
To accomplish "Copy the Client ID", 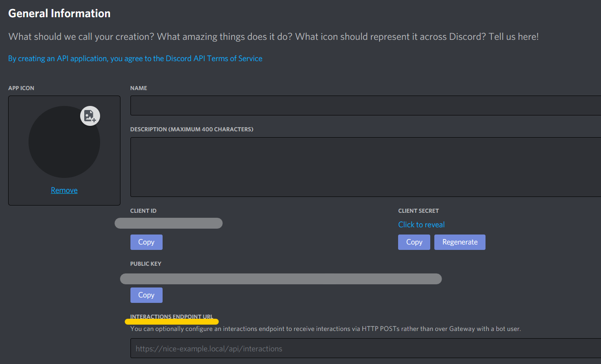I will pyautogui.click(x=146, y=242).
